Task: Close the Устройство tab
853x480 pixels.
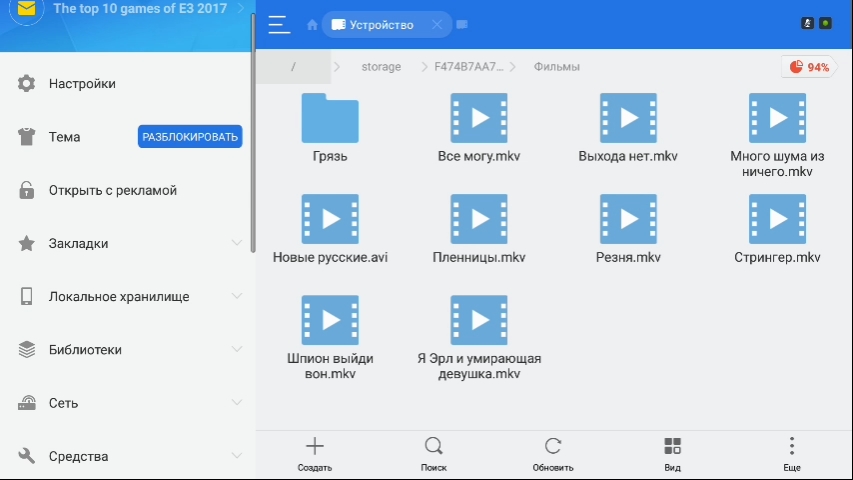Action: click(437, 25)
